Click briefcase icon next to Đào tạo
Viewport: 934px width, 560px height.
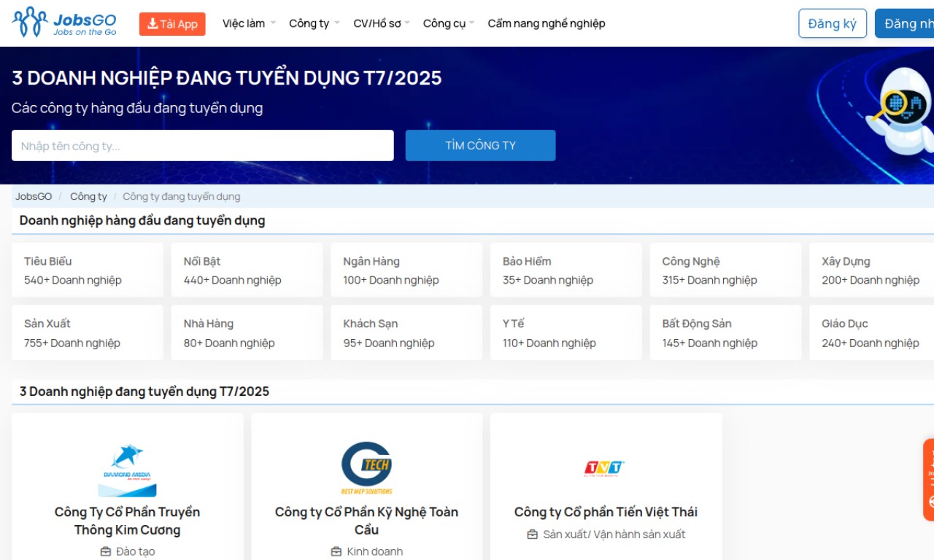click(106, 551)
